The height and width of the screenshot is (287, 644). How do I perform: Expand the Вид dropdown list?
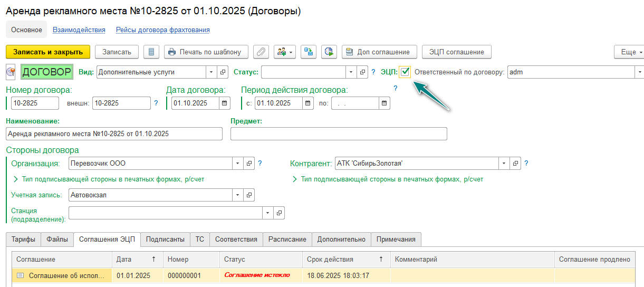pyautogui.click(x=211, y=72)
